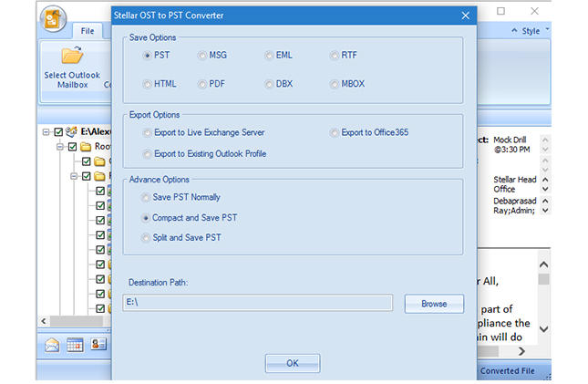Click the mail envelope view icon

[52, 345]
